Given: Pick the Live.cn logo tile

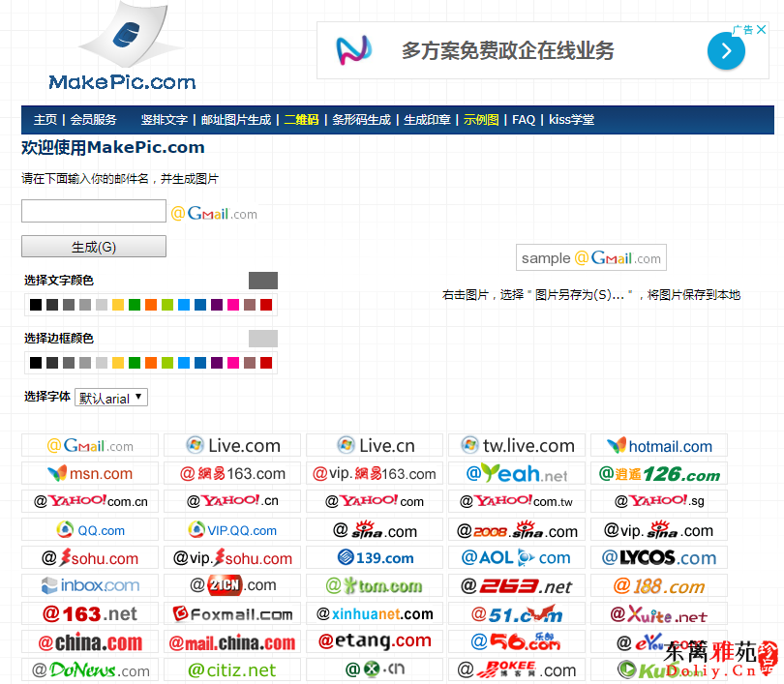Looking at the screenshot, I should click(375, 445).
